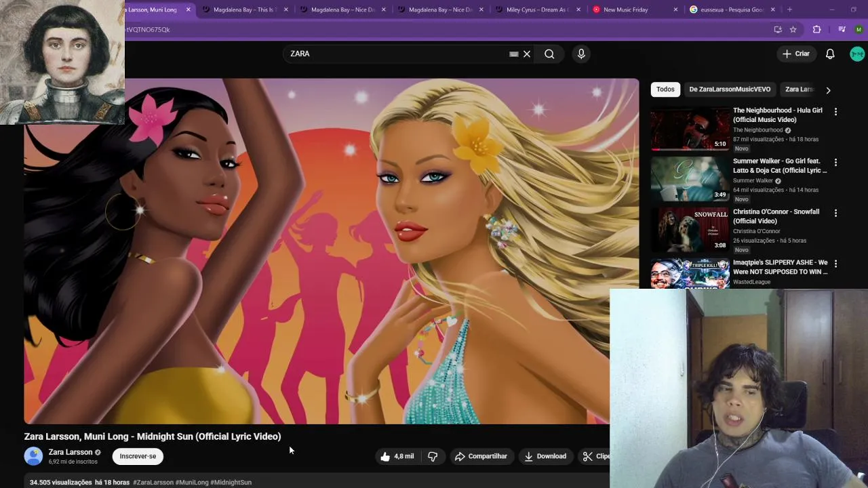The height and width of the screenshot is (488, 868).
Task: Open the #ZaraLarsson hashtag link
Action: click(x=153, y=483)
